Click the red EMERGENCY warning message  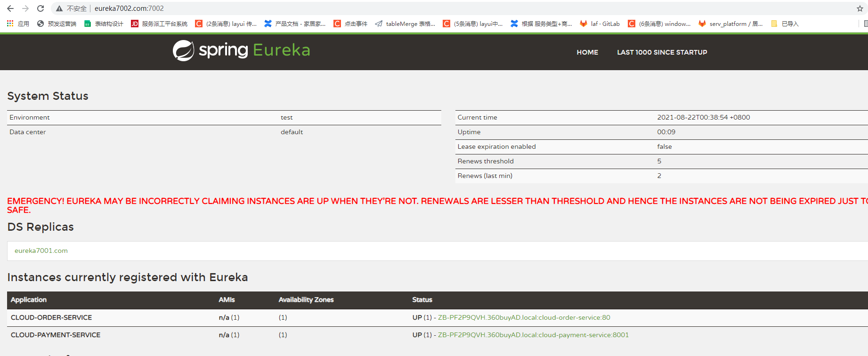point(438,205)
